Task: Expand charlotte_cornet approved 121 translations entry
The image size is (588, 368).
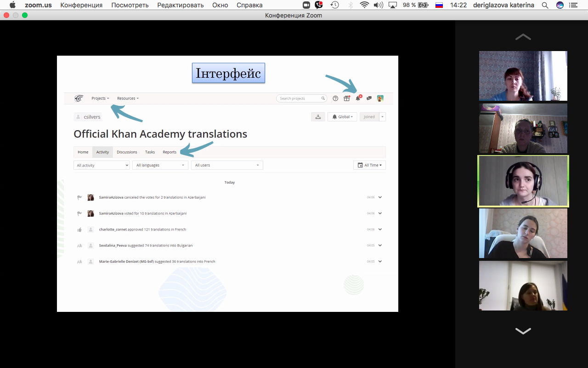Action: (x=380, y=230)
